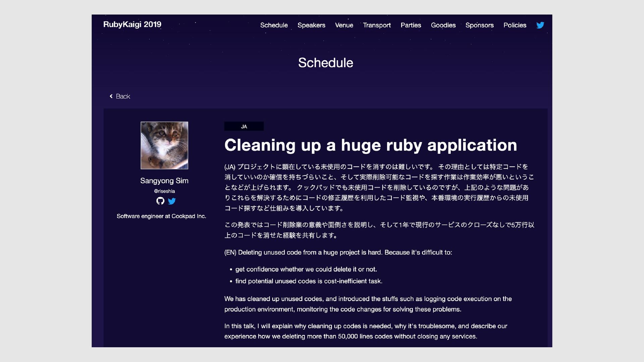Open the speaker's Twitter icon under @riseshia

click(172, 201)
